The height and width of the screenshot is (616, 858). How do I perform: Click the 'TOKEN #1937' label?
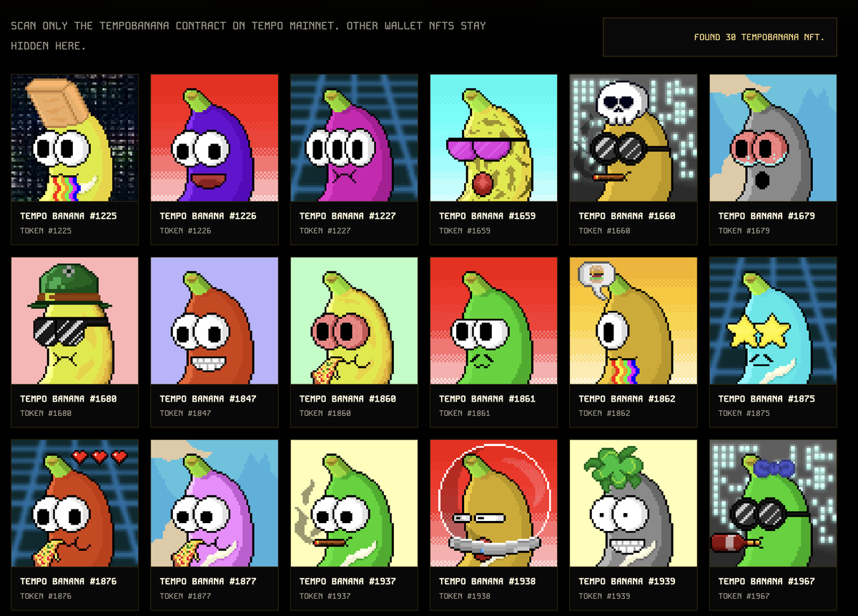tap(325, 597)
